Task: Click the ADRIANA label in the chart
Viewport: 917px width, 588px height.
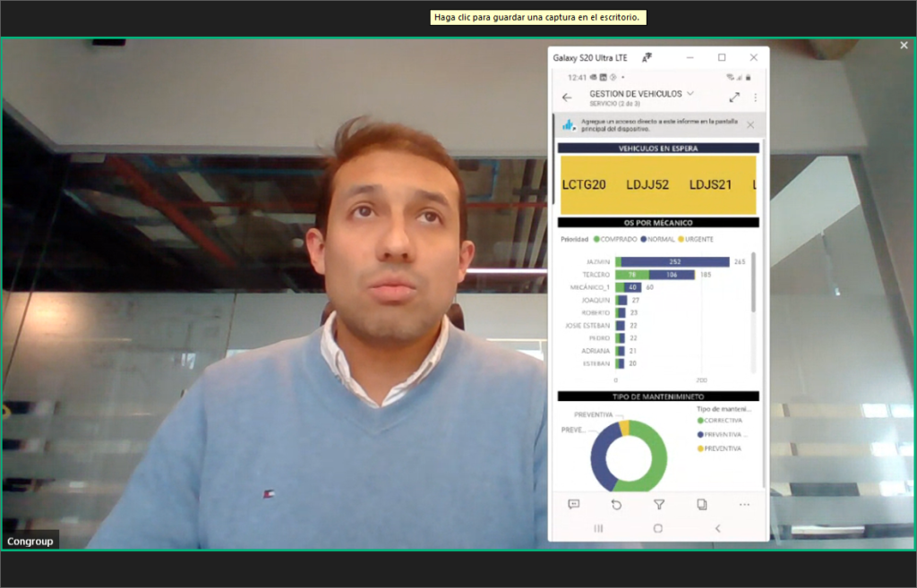Action: pyautogui.click(x=596, y=351)
